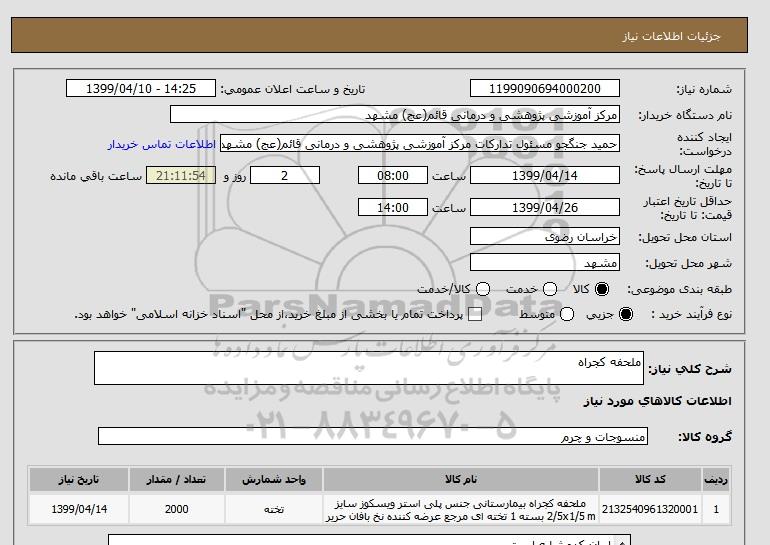The height and width of the screenshot is (545, 770).
Task: Click the general description box ملحفه کجراه
Action: pos(369,368)
